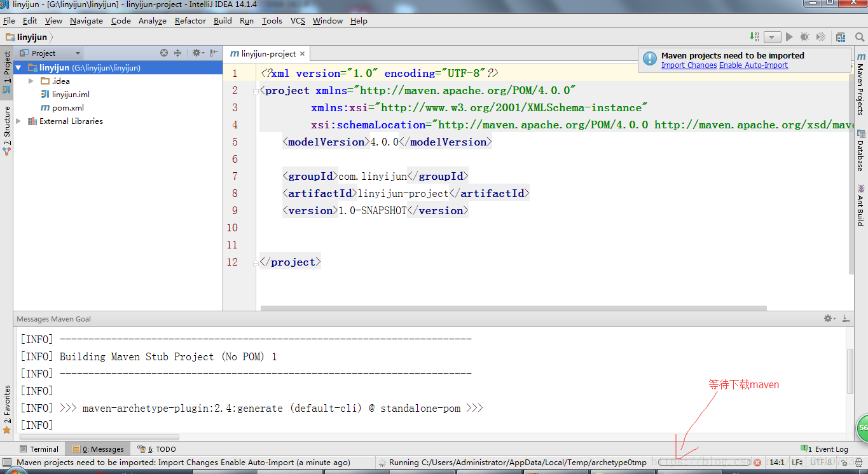
Task: Toggle the 1: Project side tab
Action: (6, 71)
